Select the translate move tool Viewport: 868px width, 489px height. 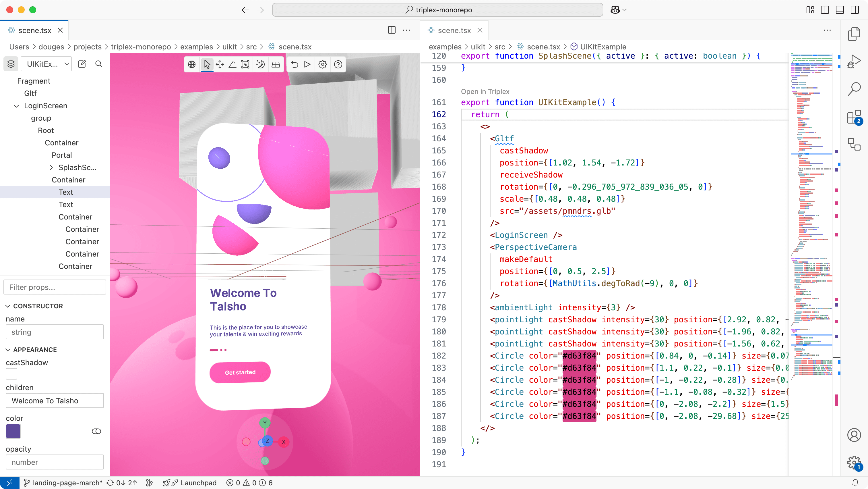220,64
